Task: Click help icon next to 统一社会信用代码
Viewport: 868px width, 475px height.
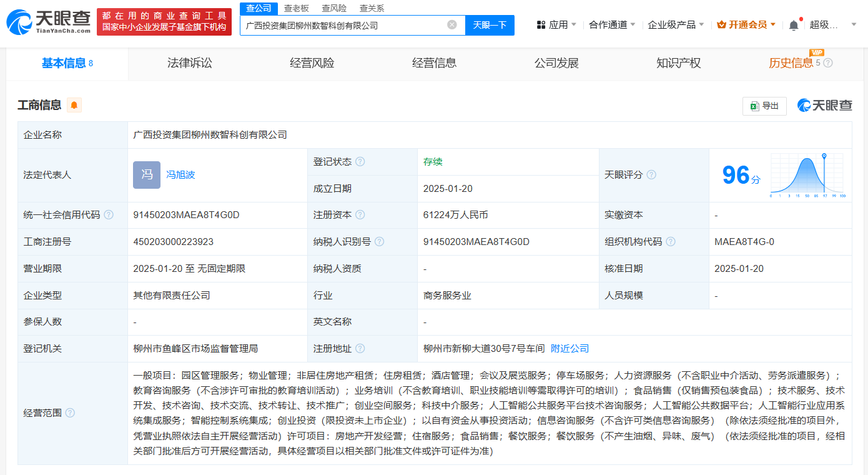Action: pos(109,215)
